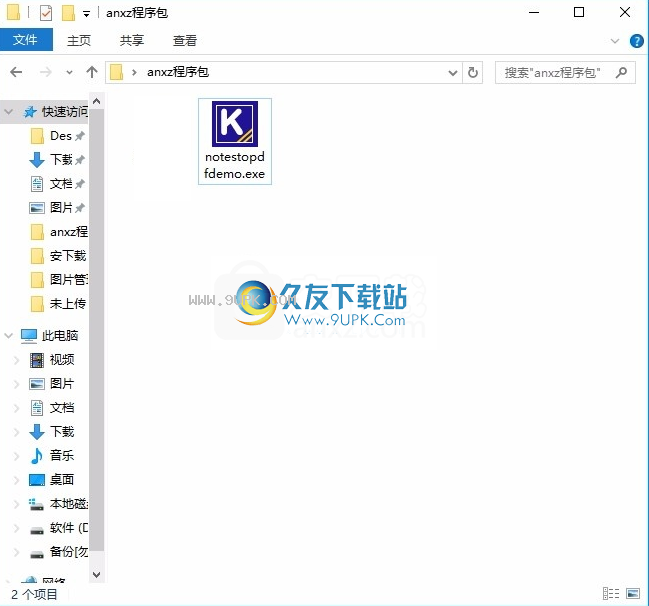Viewport: 649px width, 606px height.
Task: Switch to large icons view in status bar
Action: (x=633, y=594)
